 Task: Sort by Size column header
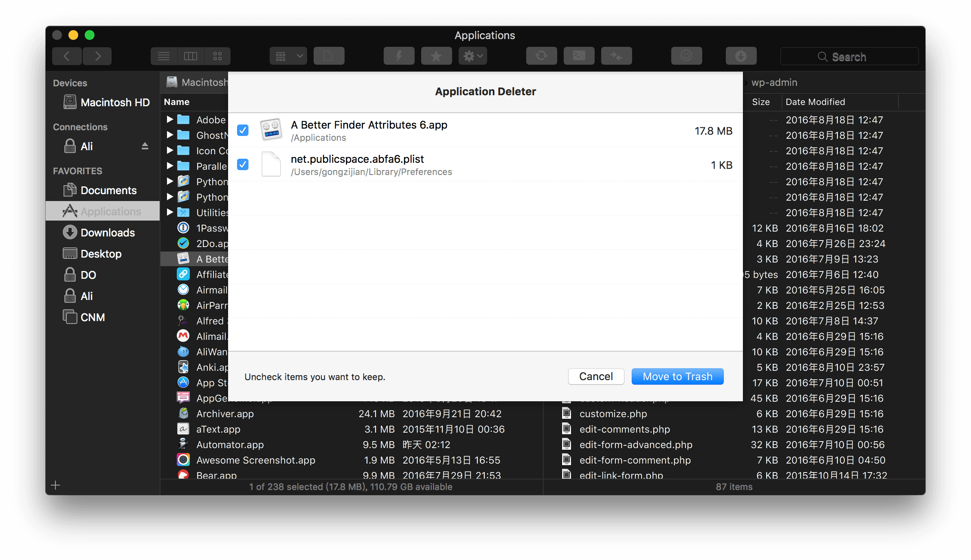(761, 102)
